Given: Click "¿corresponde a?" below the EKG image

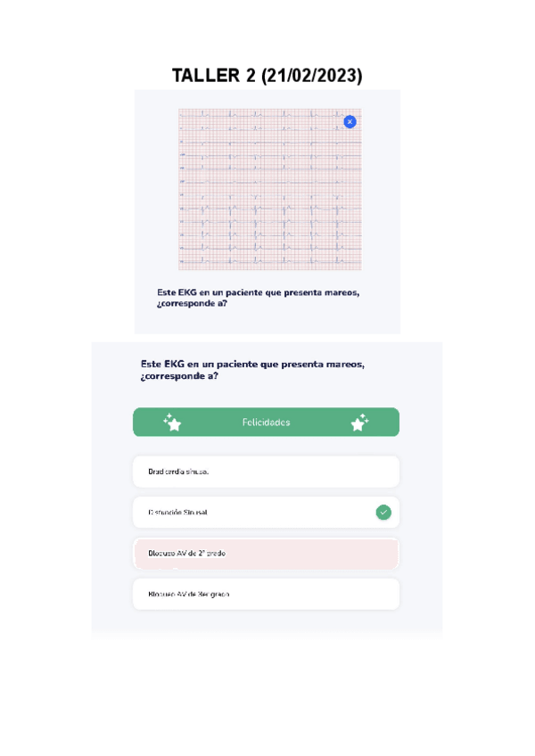Looking at the screenshot, I should 192,303.
